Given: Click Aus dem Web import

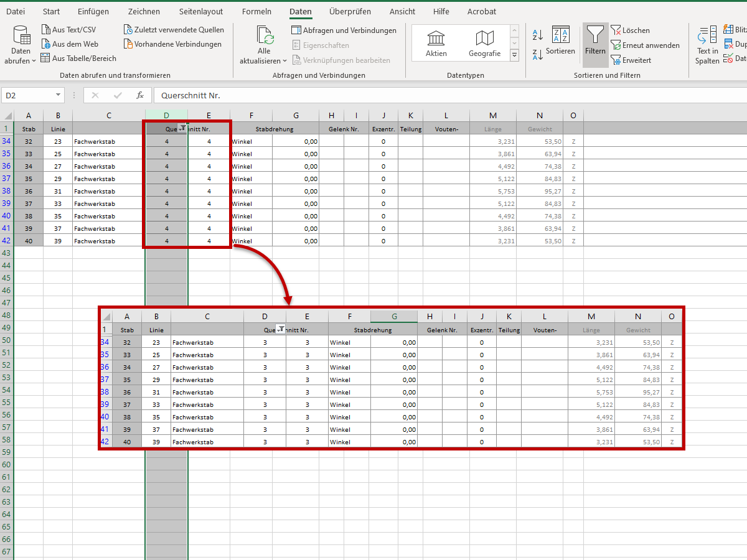Looking at the screenshot, I should click(x=69, y=44).
